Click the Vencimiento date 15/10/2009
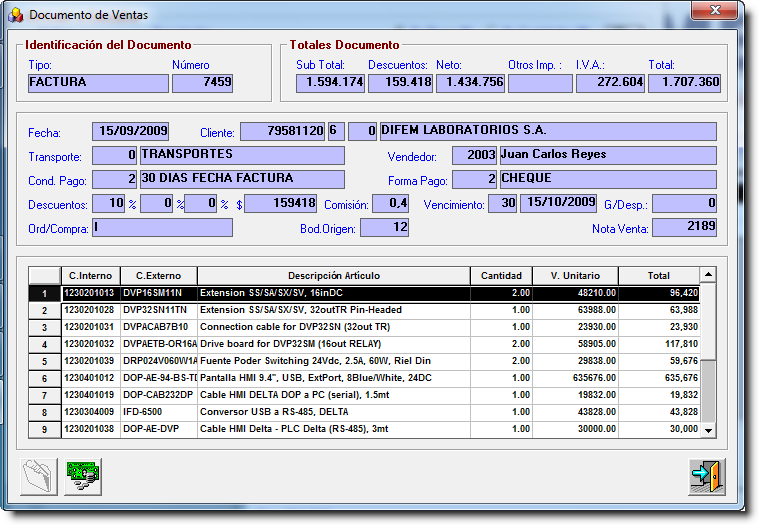759x525 pixels. [558, 203]
